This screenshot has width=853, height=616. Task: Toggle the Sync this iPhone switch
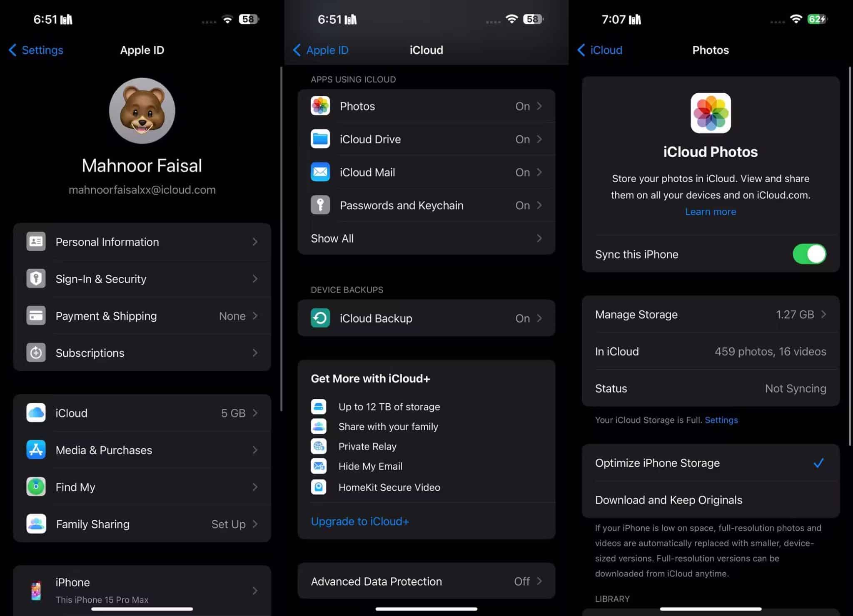pyautogui.click(x=809, y=254)
